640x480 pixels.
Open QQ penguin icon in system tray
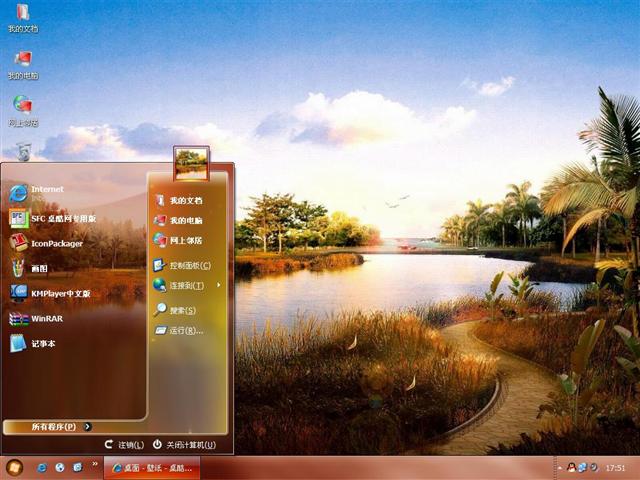pyautogui.click(x=571, y=468)
